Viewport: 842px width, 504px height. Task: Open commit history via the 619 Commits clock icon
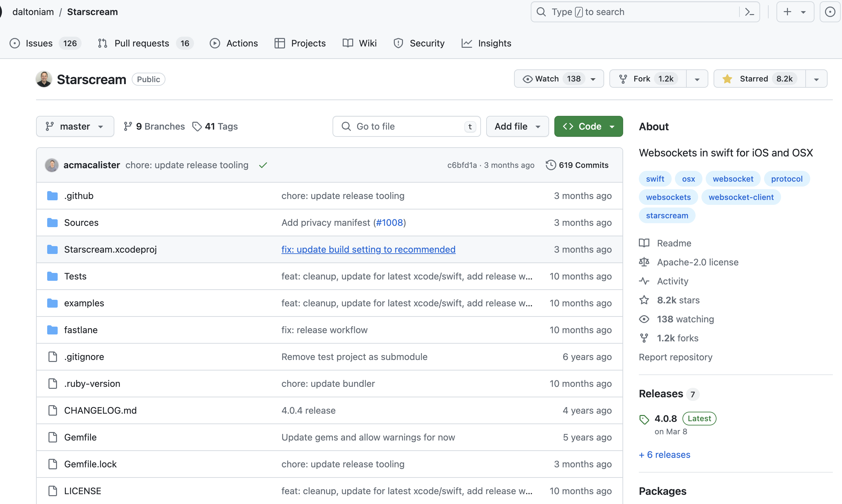551,165
